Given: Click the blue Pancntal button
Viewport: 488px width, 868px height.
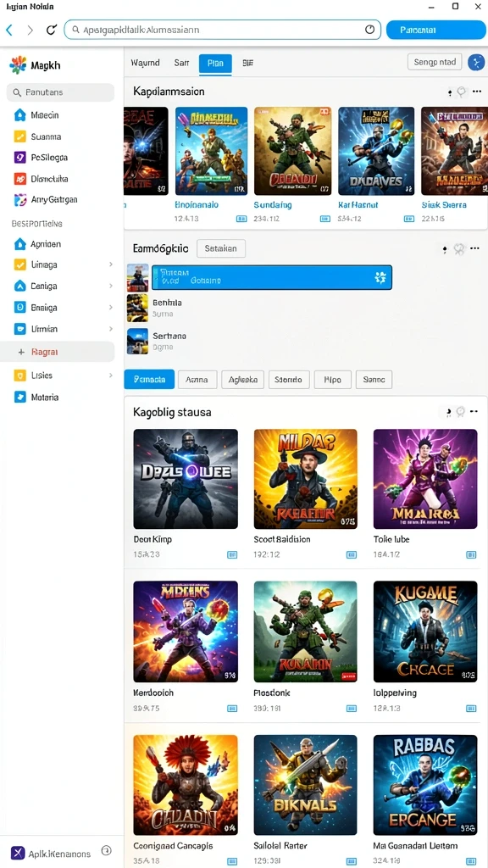Looking at the screenshot, I should coord(435,30).
